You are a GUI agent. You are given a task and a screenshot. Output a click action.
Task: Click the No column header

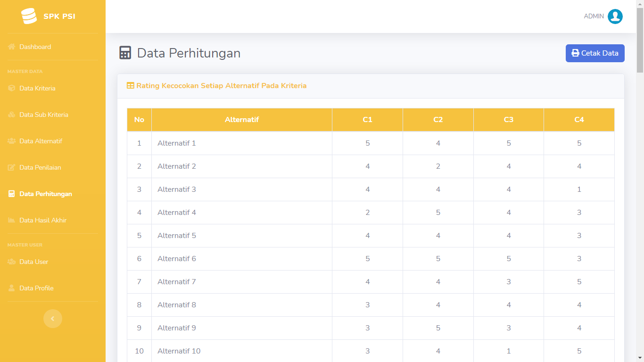(139, 120)
